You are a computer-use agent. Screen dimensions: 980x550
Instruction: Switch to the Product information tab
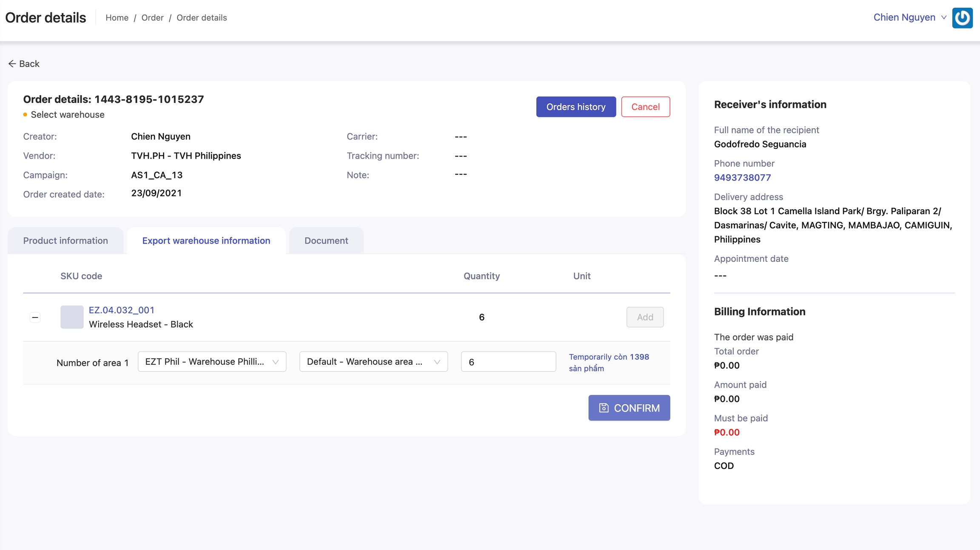click(x=66, y=241)
